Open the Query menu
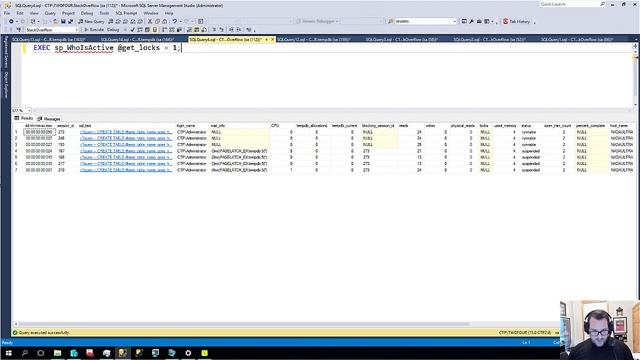Screen dimensions: 640x360 (50, 13)
